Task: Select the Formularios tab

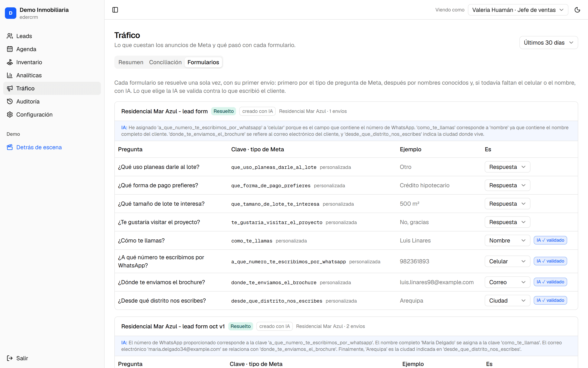Action: [203, 62]
